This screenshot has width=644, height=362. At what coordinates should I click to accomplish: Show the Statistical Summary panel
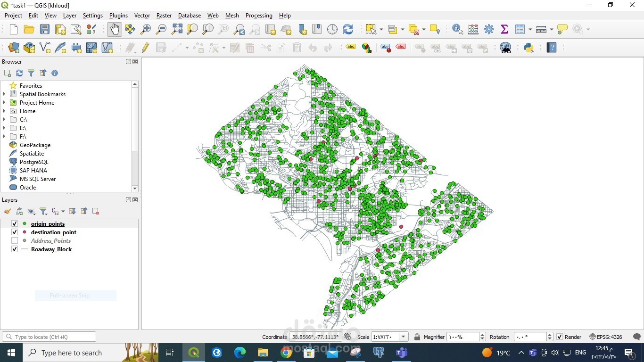[504, 29]
